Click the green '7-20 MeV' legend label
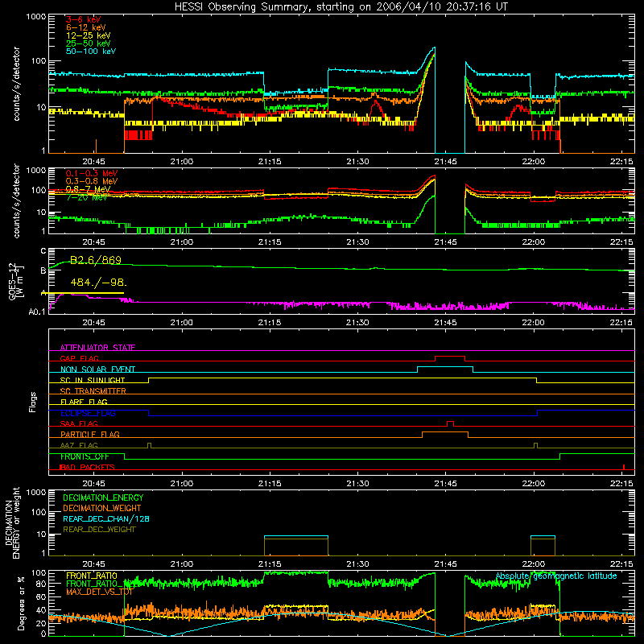This screenshot has height=644, width=644. (86, 197)
